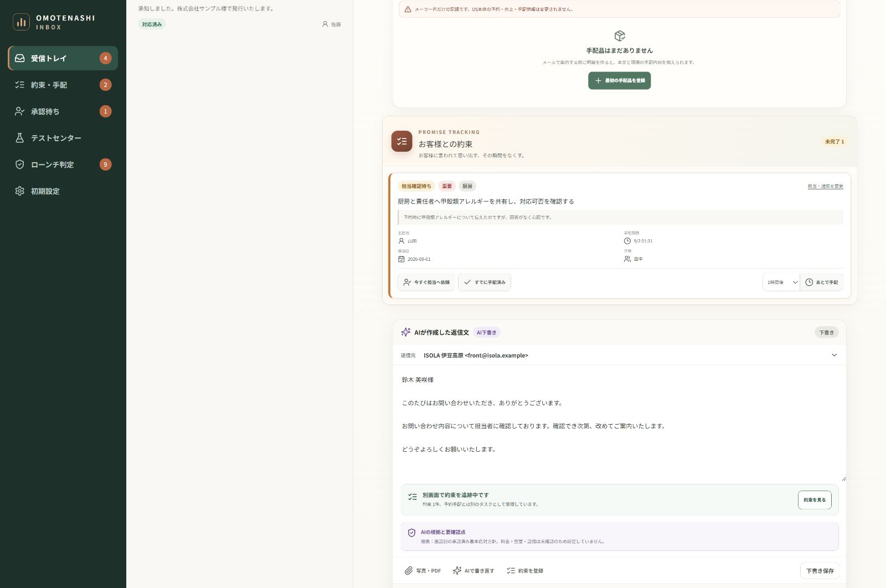This screenshot has width=886, height=588.
Task: Click the AI sparkle icon next to AIが作成した返信文
Action: point(406,332)
